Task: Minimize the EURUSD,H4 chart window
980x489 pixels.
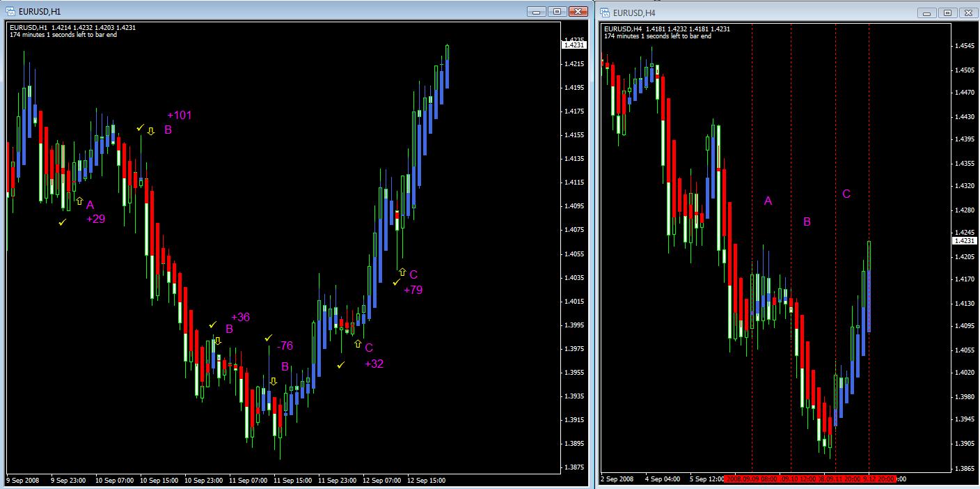Action: 928,13
